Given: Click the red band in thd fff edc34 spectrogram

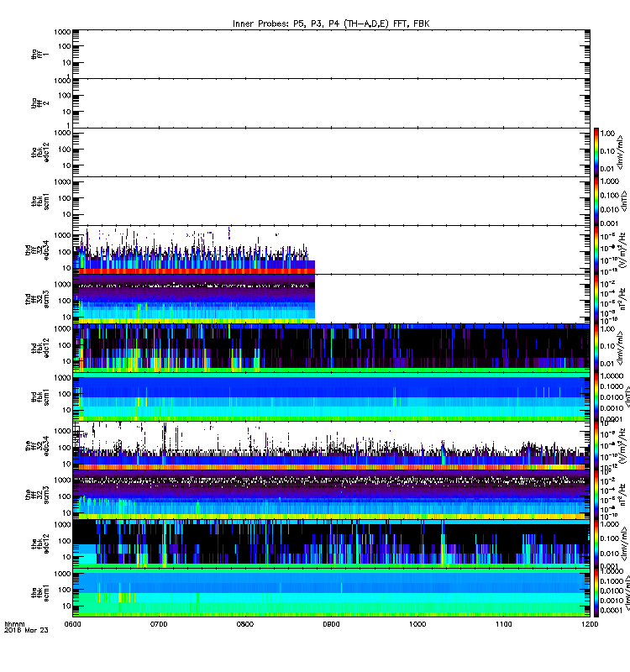Looking at the screenshot, I should [x=194, y=271].
